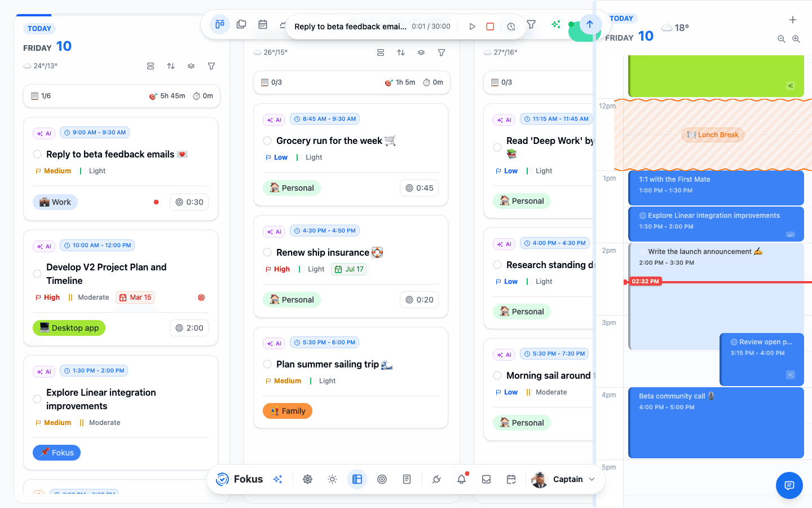Screen dimensions: 812x508
Task: Click the add plus icon in calendar panel
Action: point(792,20)
